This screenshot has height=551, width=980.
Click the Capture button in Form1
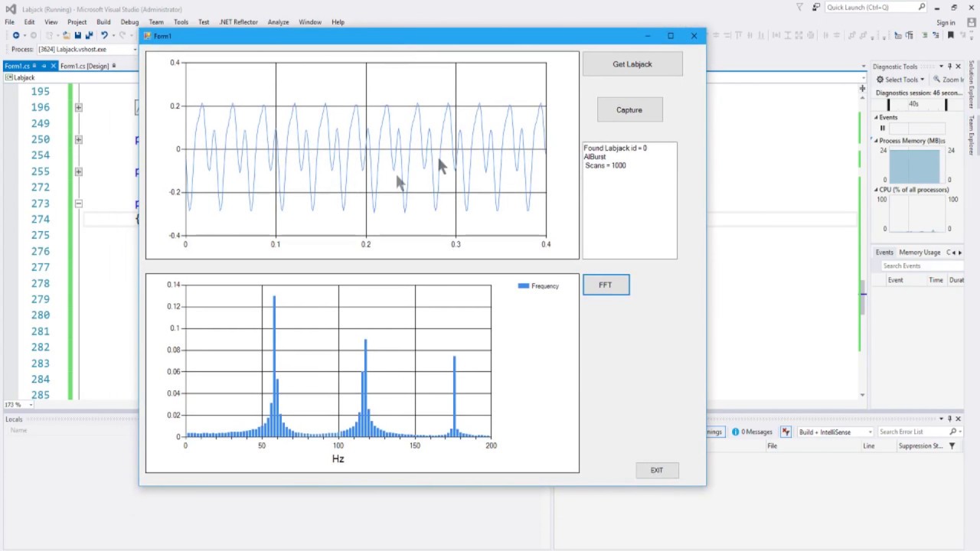[x=629, y=109]
